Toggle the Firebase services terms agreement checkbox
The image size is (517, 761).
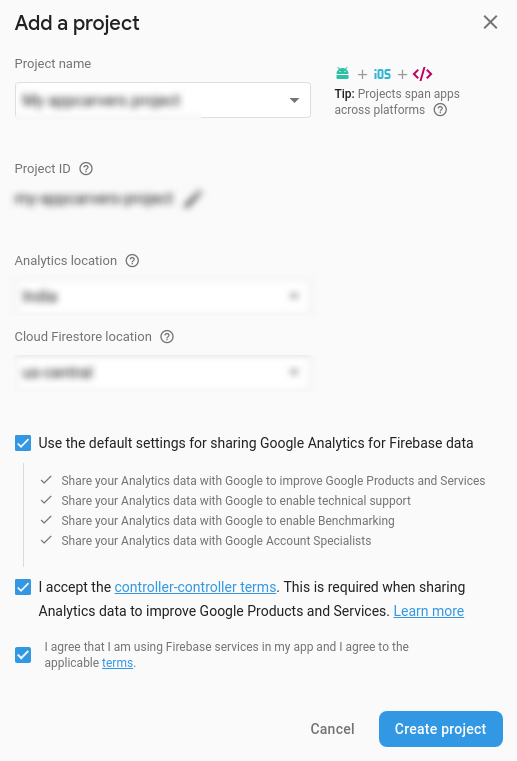point(23,655)
